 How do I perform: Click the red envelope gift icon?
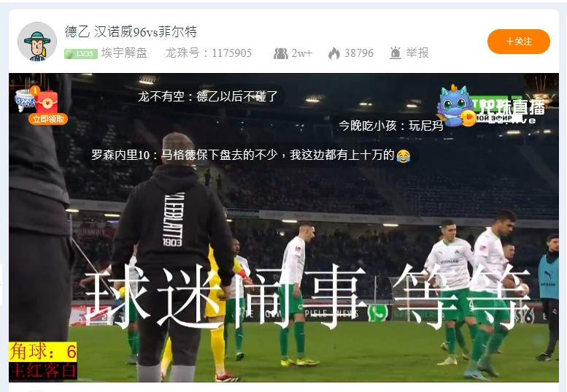click(x=47, y=101)
